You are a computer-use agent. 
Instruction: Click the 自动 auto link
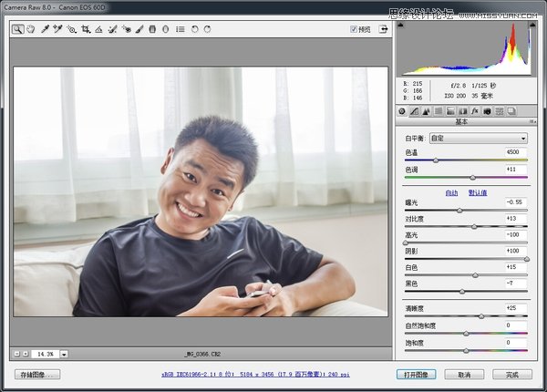point(451,192)
